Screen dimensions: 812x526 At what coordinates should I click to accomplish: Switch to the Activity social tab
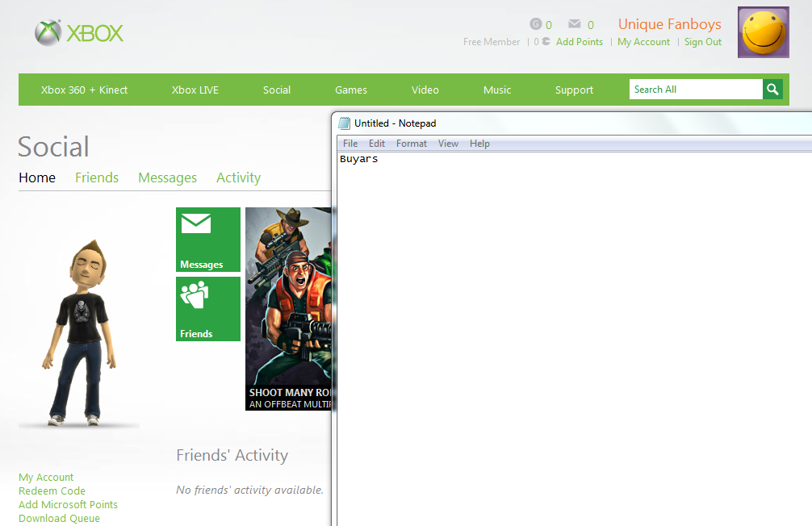pos(238,177)
